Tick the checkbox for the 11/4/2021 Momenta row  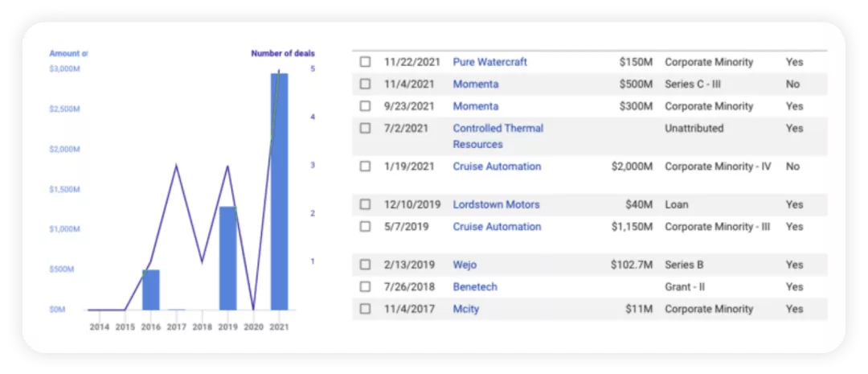[365, 84]
